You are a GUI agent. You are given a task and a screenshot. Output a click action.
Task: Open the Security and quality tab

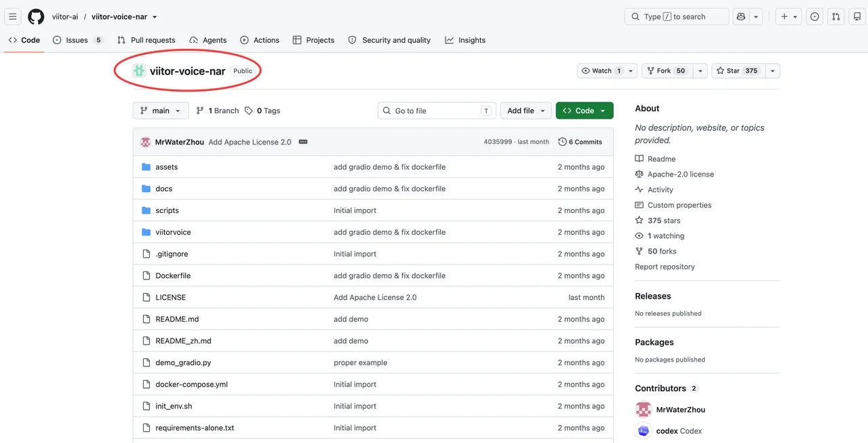389,40
